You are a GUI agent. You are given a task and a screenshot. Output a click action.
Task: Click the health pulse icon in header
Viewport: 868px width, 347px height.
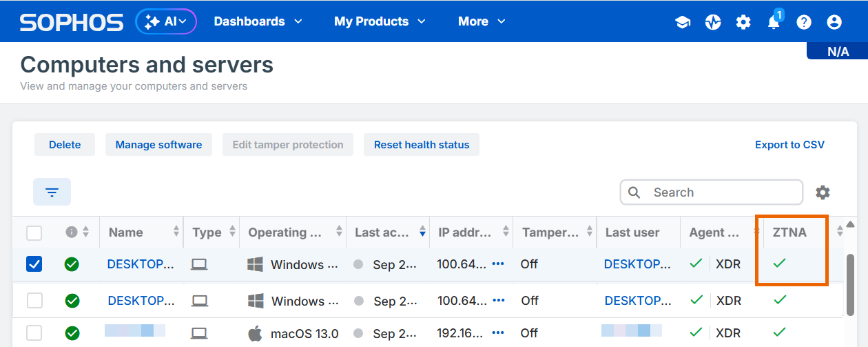[713, 22]
